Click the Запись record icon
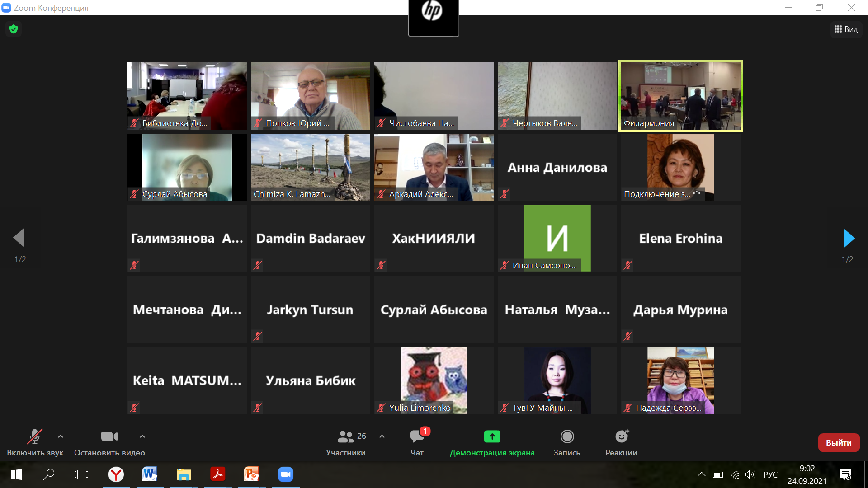This screenshot has width=868, height=488. (x=567, y=436)
